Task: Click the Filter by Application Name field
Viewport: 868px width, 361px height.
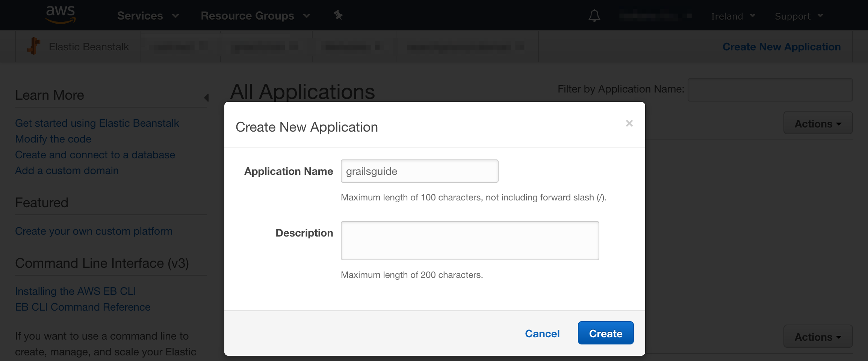Action: click(x=770, y=89)
